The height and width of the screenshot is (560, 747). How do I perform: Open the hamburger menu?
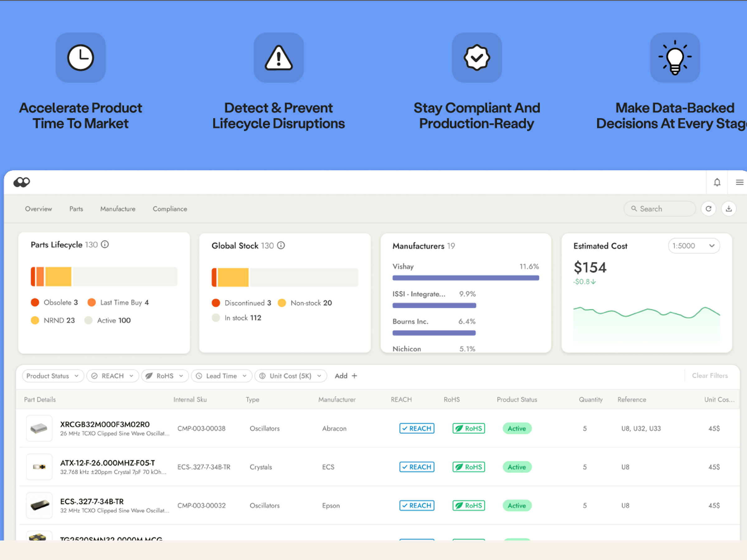click(x=739, y=182)
